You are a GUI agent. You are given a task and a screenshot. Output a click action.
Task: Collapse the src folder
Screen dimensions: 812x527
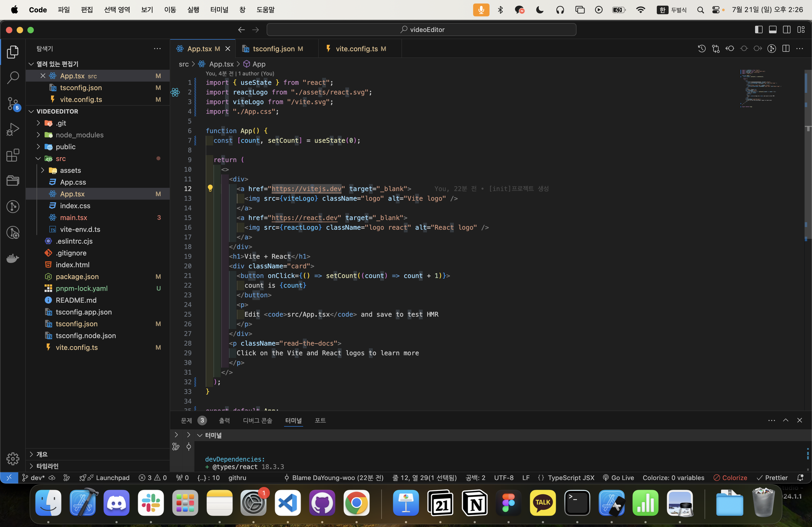click(60, 159)
